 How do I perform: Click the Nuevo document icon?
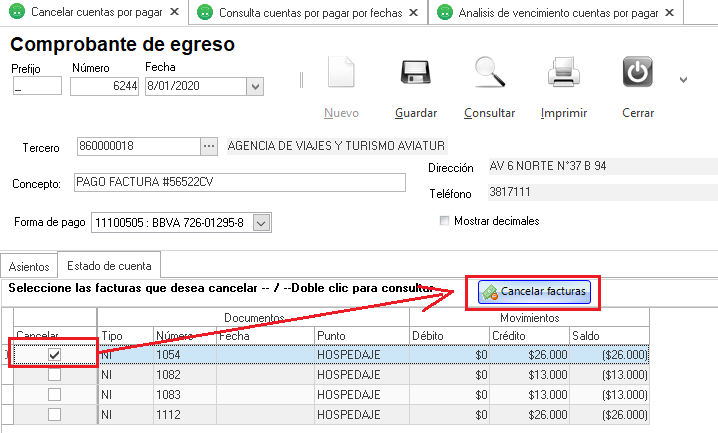pos(342,74)
